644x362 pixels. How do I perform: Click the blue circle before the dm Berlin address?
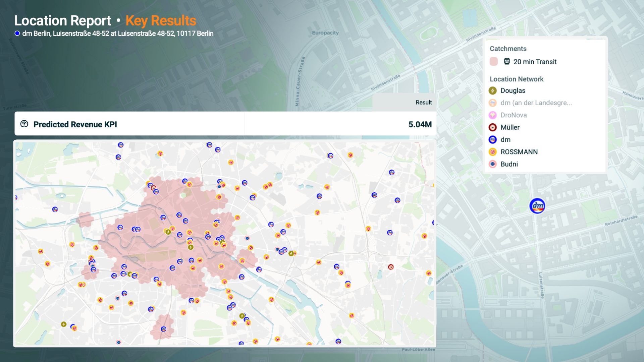click(17, 33)
